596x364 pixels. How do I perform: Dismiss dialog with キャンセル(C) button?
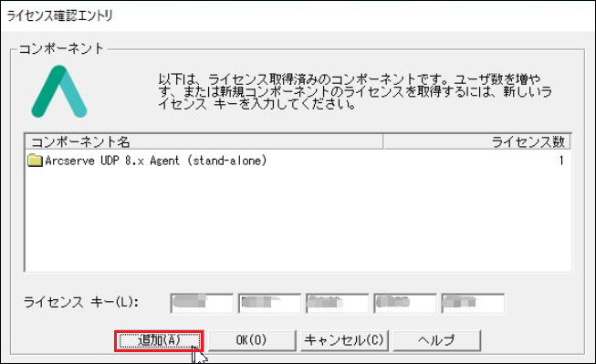344,340
